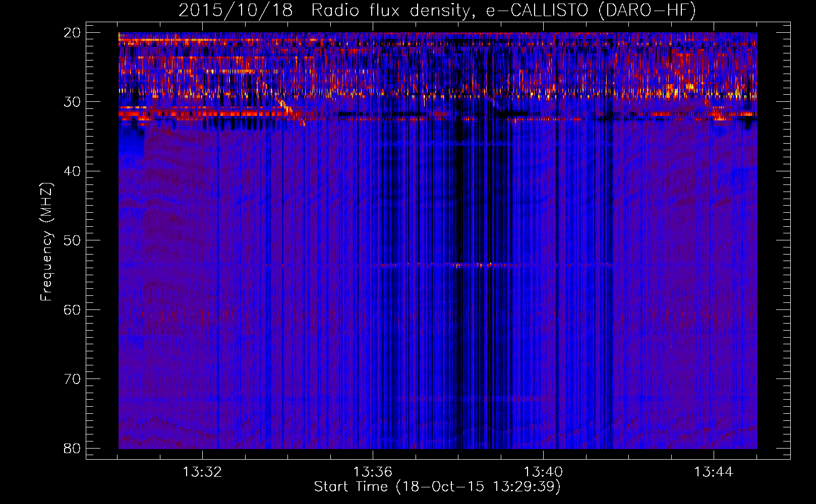This screenshot has height=504, width=816.
Task: Click the 70 MHz frequency tick label
Action: 72,379
